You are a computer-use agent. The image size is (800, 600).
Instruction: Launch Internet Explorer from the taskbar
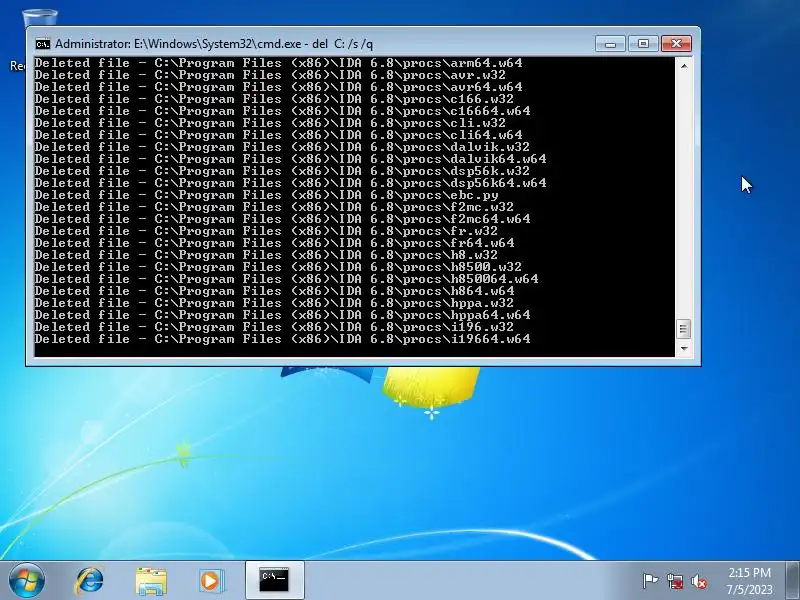coord(89,581)
